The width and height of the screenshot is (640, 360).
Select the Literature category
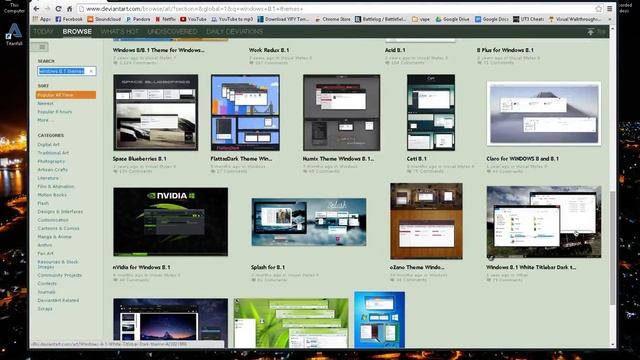click(48, 178)
